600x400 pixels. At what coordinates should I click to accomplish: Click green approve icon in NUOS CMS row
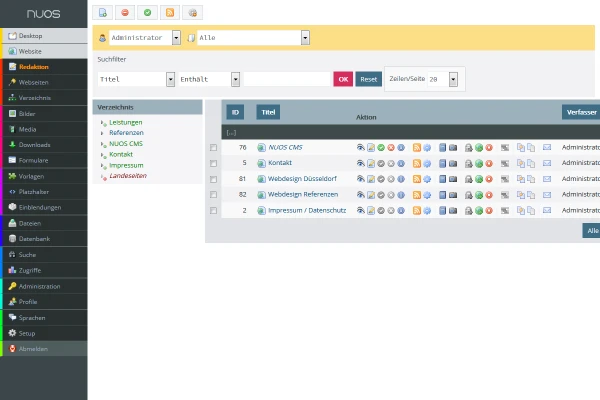[381, 147]
